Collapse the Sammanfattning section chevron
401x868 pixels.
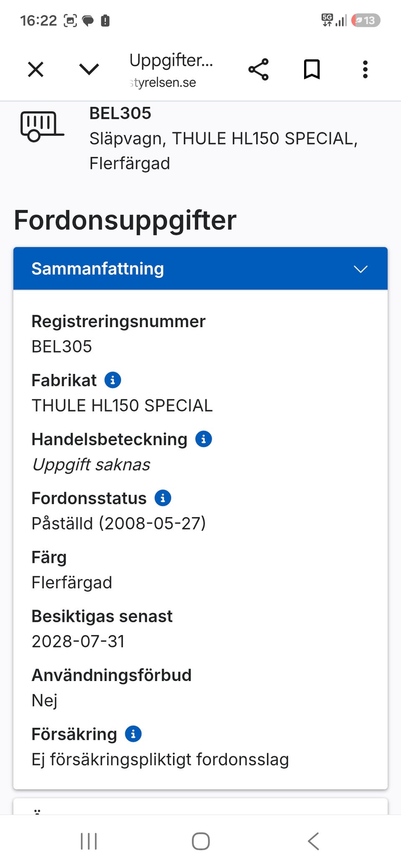point(360,269)
